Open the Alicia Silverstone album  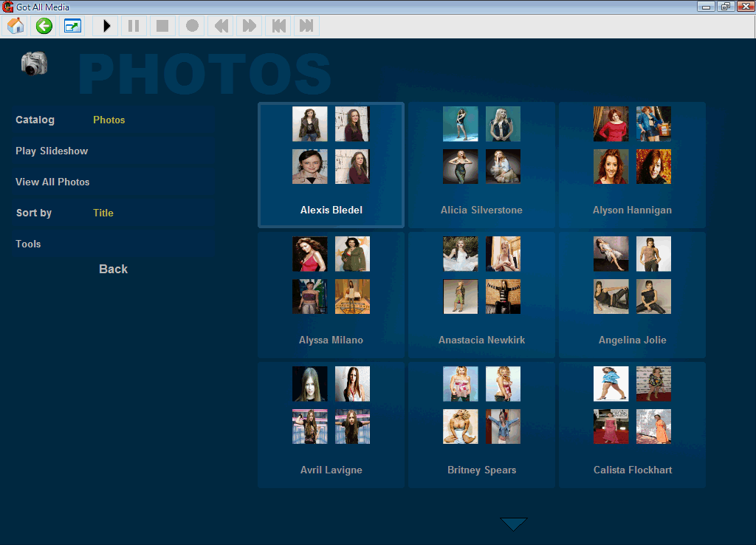pyautogui.click(x=481, y=165)
